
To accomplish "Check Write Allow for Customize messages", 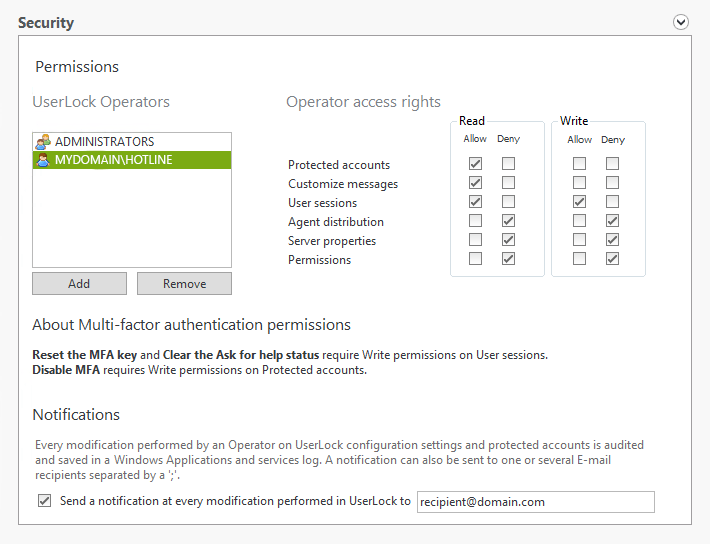I will point(580,183).
